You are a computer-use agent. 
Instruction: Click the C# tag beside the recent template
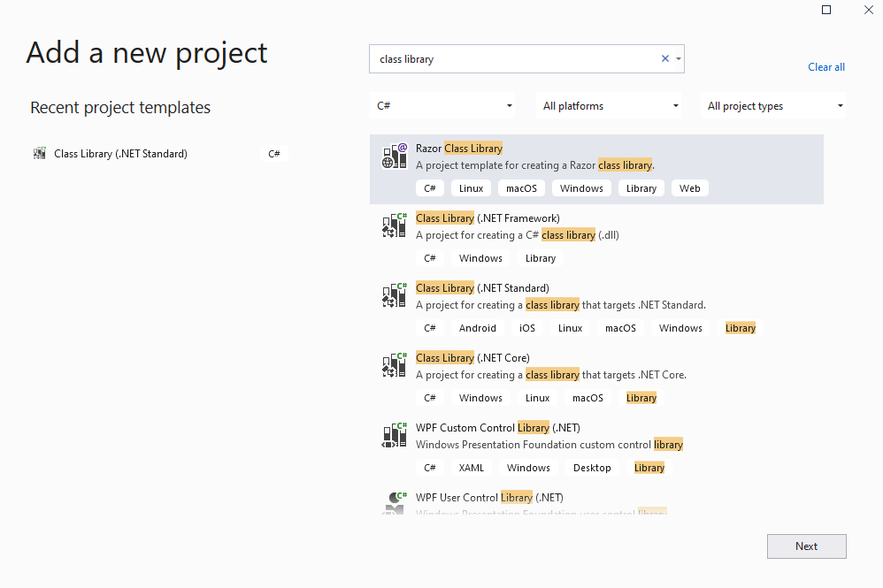coord(274,154)
